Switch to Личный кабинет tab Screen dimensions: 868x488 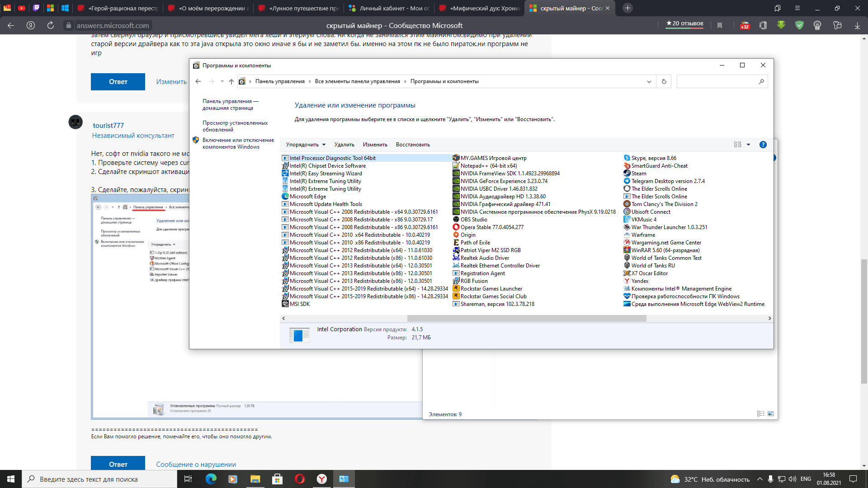tap(389, 8)
